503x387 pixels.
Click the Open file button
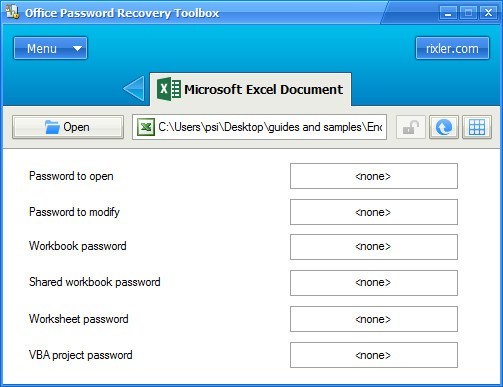click(x=68, y=127)
